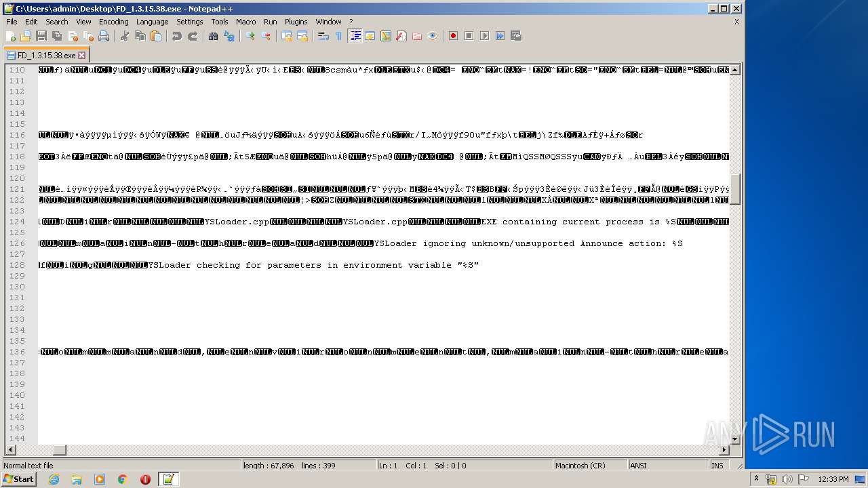Open Internet Explorer from taskbar
The image size is (868, 488).
pos(54,479)
